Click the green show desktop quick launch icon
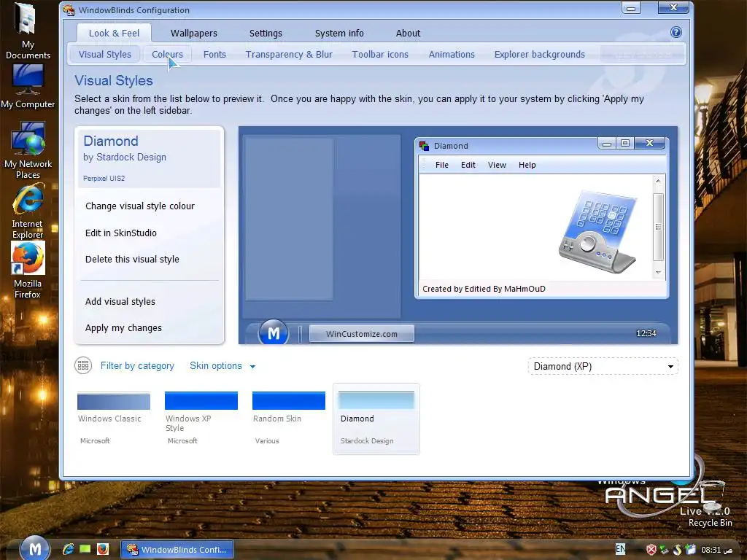 pos(85,549)
